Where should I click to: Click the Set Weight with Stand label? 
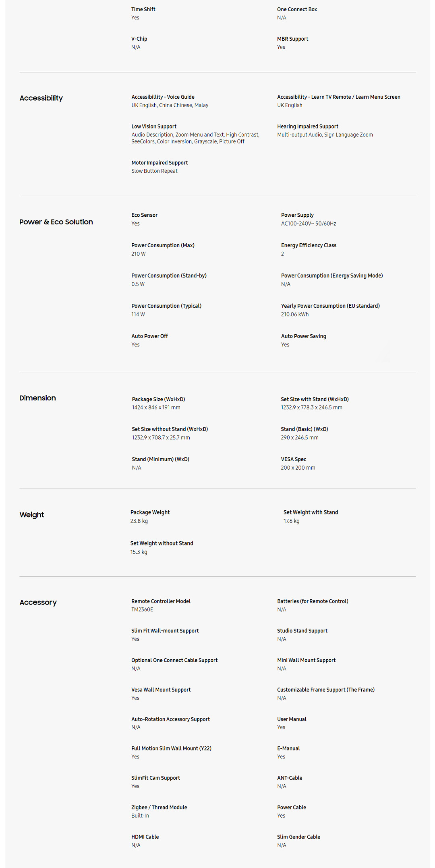click(311, 512)
